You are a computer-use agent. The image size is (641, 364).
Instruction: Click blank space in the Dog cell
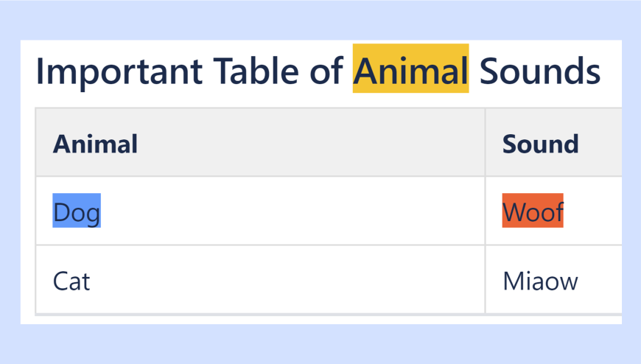pyautogui.click(x=295, y=212)
